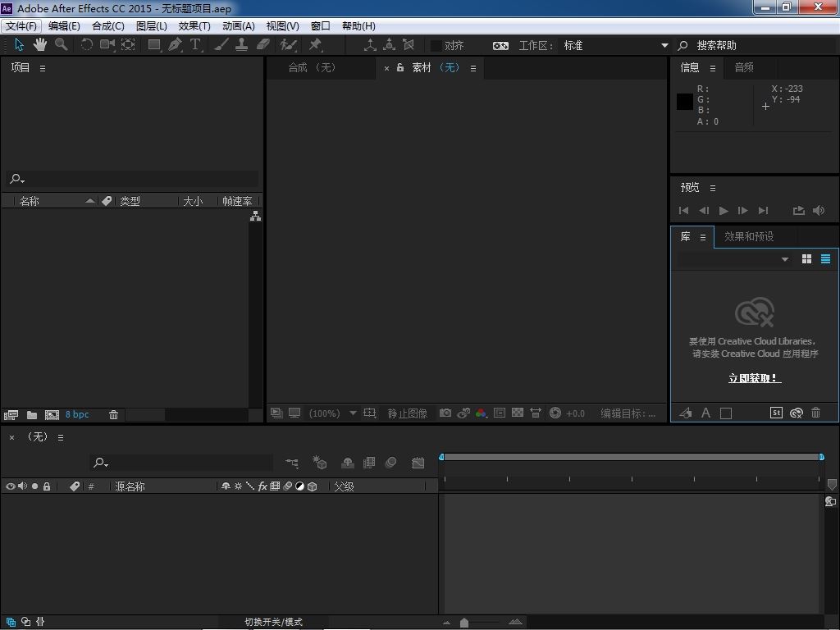Click the 立即获取! link
Image resolution: width=840 pixels, height=630 pixels.
coord(755,378)
